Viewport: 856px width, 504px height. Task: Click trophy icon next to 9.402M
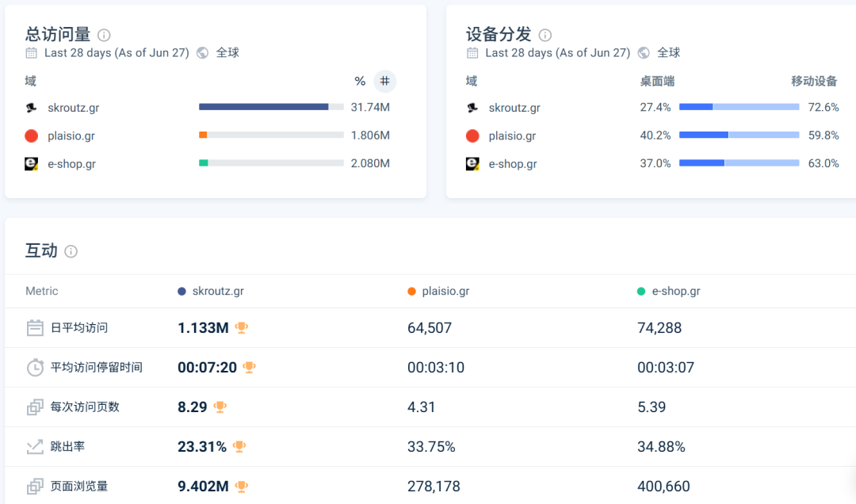(x=241, y=486)
